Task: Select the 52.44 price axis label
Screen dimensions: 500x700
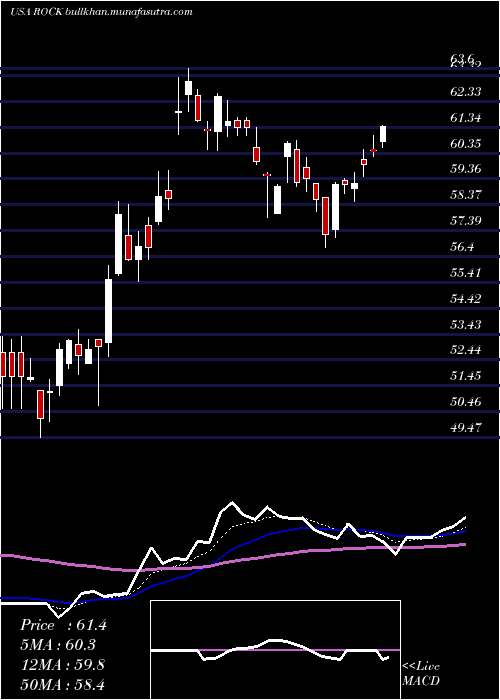Action: [466, 350]
